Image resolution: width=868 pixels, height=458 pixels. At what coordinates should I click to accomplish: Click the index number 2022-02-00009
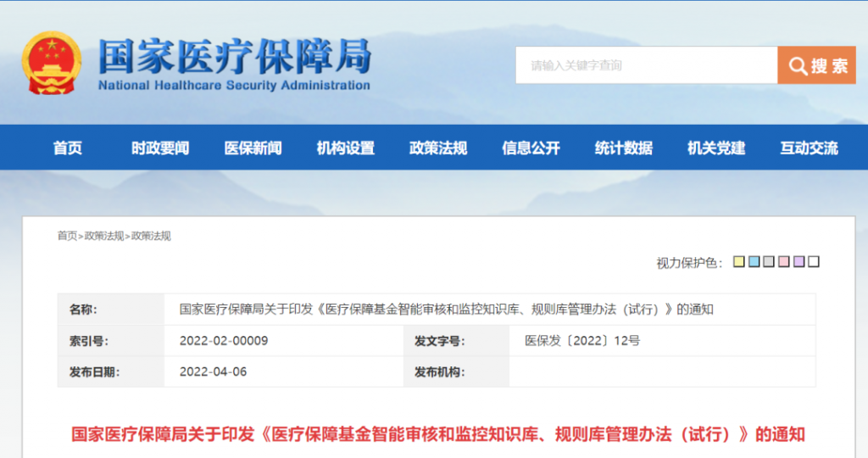click(224, 341)
